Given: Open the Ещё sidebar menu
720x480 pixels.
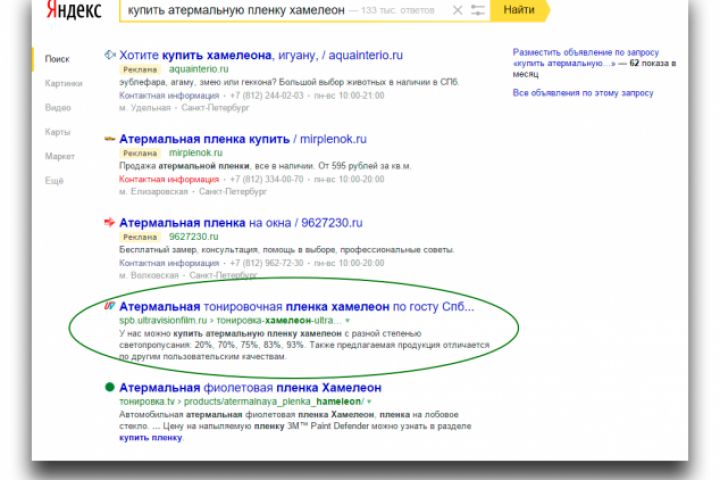Looking at the screenshot, I should pos(54,181).
